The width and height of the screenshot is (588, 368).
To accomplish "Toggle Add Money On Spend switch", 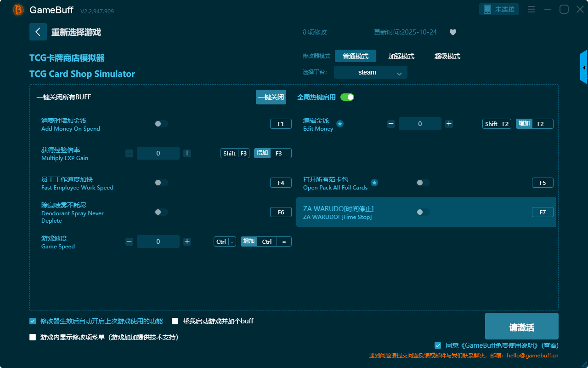I will pos(161,124).
